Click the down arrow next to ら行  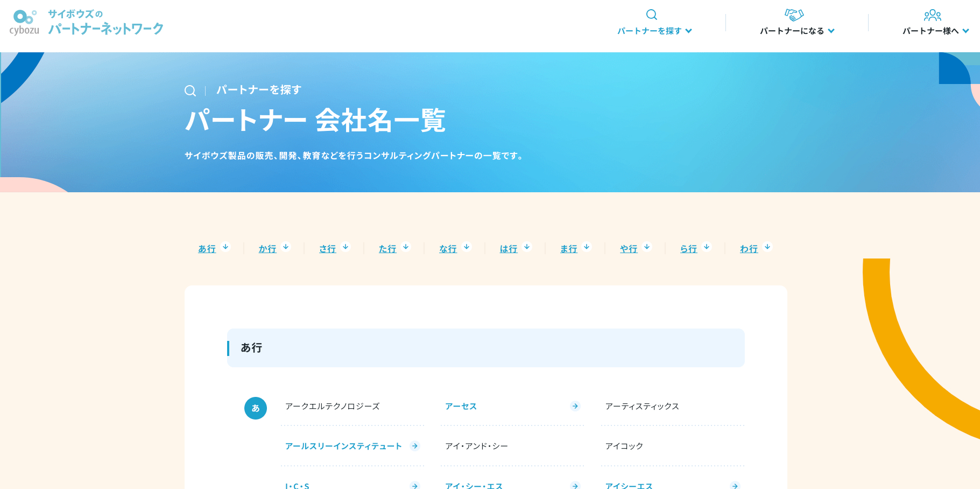click(x=707, y=247)
